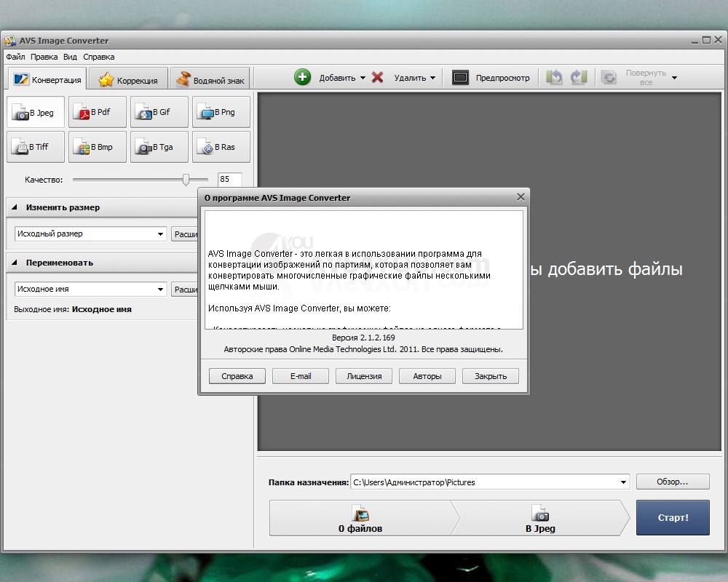
Task: Pick the To Bmp output format
Action: (98, 147)
